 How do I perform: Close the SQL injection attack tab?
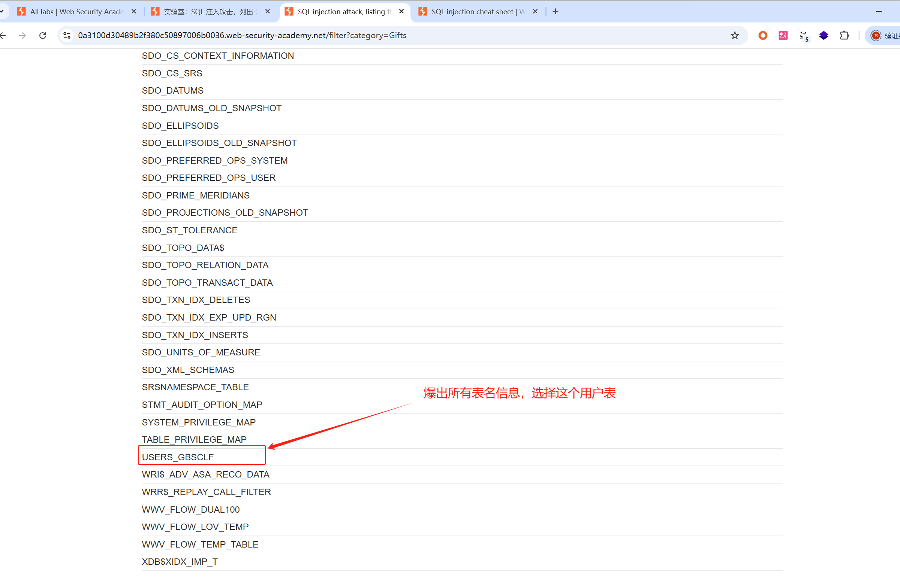[401, 12]
